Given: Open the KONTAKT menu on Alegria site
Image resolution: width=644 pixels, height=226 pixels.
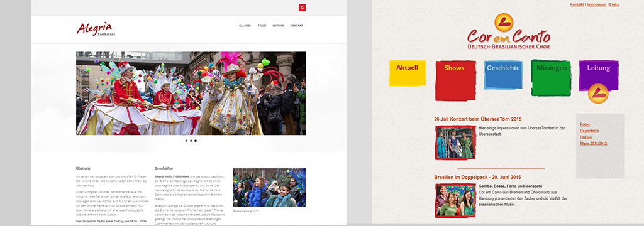Looking at the screenshot, I should [x=297, y=26].
